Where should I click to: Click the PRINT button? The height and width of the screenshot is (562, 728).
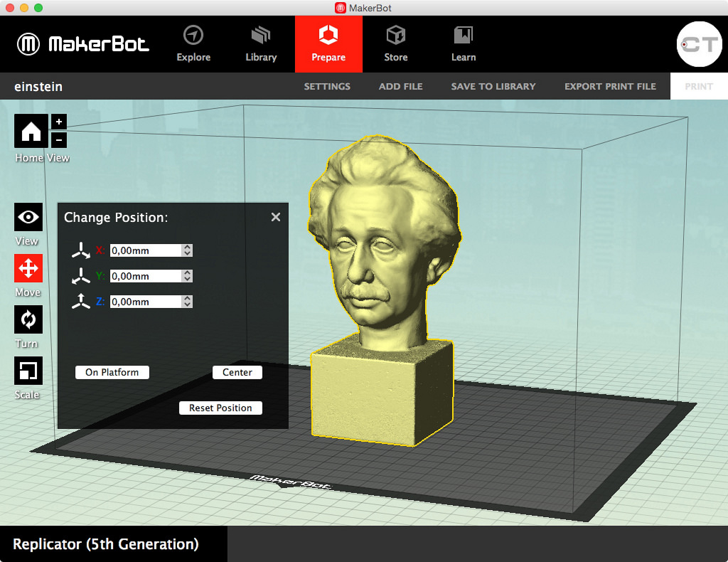point(699,86)
